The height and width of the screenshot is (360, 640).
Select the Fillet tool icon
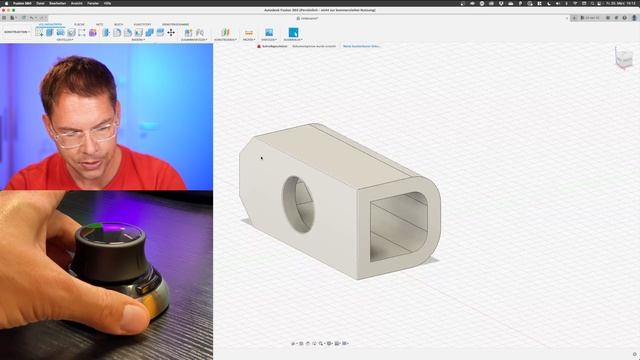click(x=117, y=32)
